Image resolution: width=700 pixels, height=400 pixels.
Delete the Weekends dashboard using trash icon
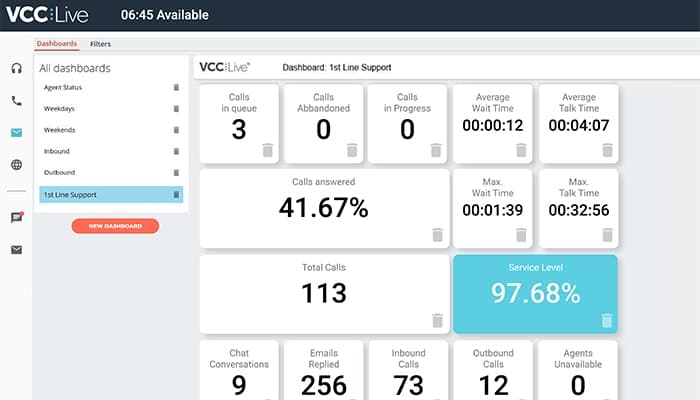point(176,130)
